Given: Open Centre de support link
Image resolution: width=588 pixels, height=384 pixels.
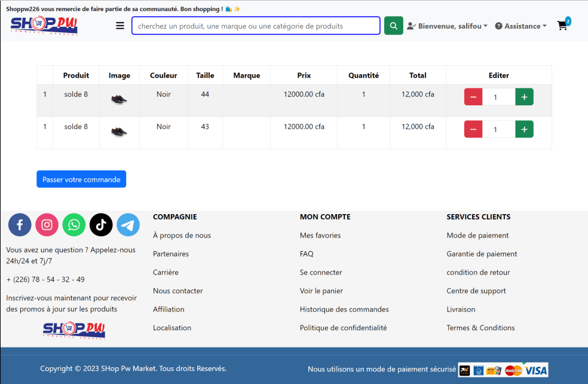Looking at the screenshot, I should point(476,291).
